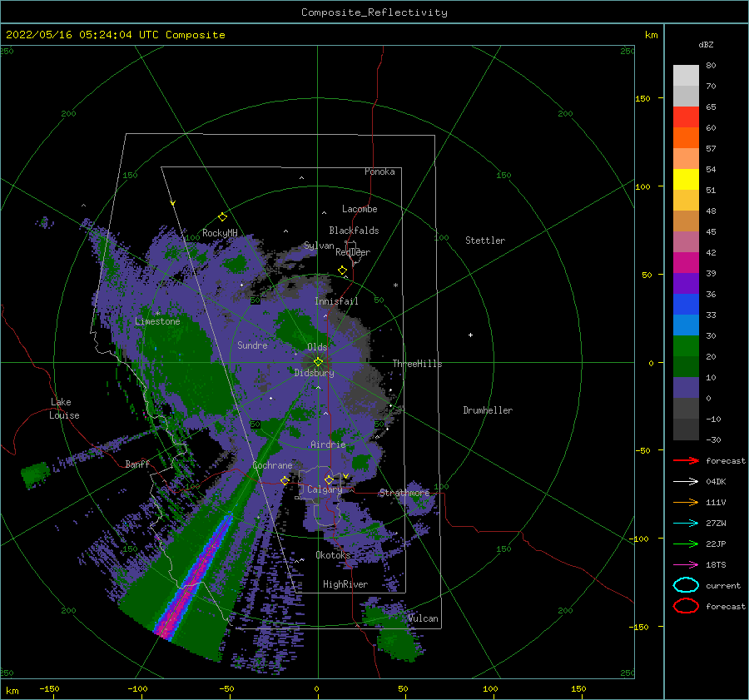Select the white 04DK arrow legend icon
The width and height of the screenshot is (749, 700).
(686, 481)
